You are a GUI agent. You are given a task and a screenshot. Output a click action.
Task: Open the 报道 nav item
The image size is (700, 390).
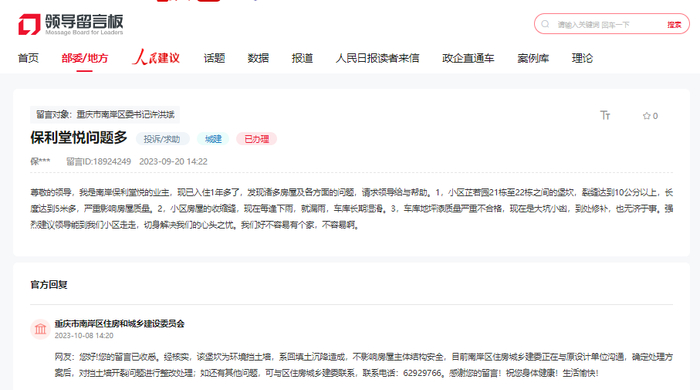[302, 58]
